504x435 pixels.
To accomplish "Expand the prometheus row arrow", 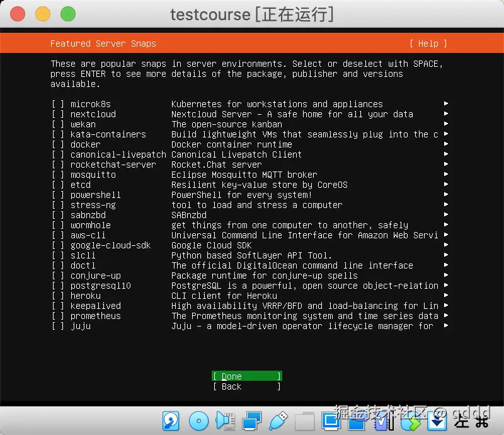I will [x=446, y=315].
